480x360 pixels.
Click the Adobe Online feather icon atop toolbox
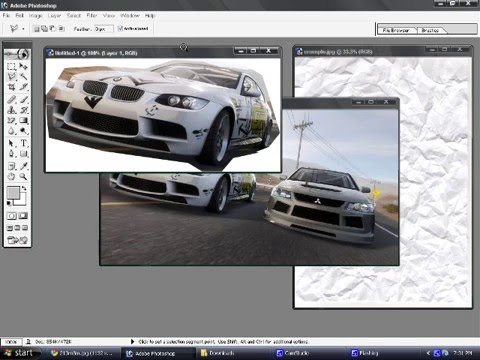(x=17, y=53)
